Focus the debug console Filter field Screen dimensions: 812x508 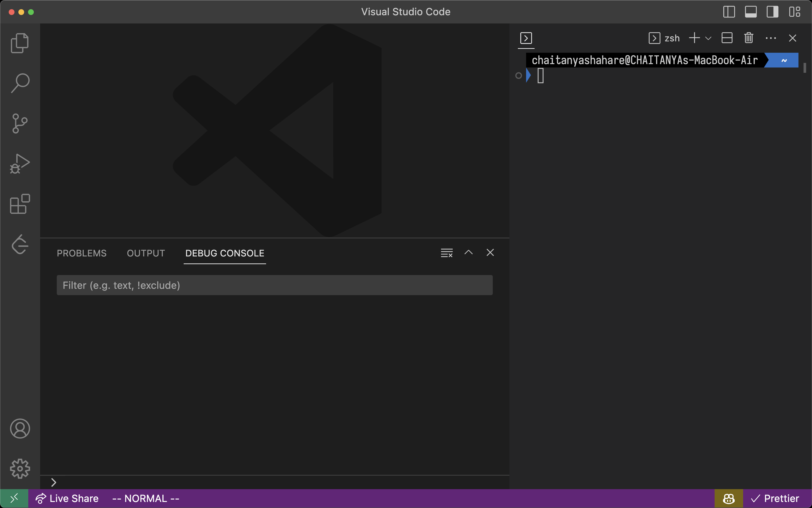click(x=275, y=285)
